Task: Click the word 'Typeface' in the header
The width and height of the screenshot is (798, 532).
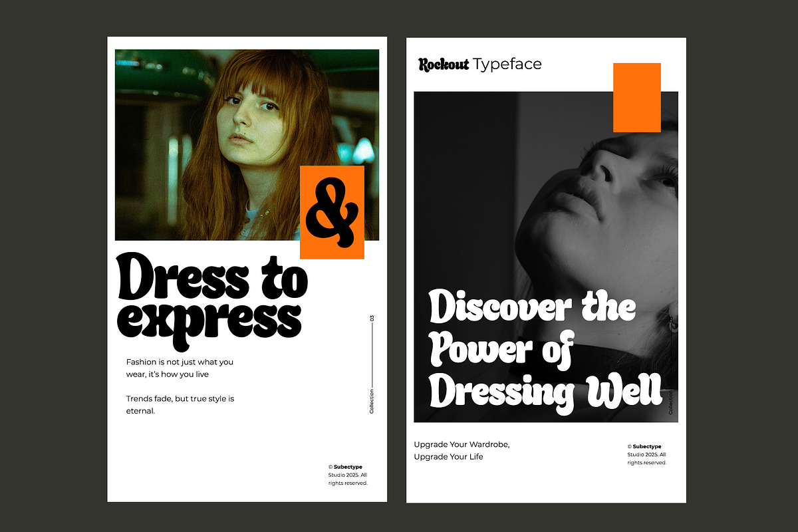Action: tap(507, 65)
